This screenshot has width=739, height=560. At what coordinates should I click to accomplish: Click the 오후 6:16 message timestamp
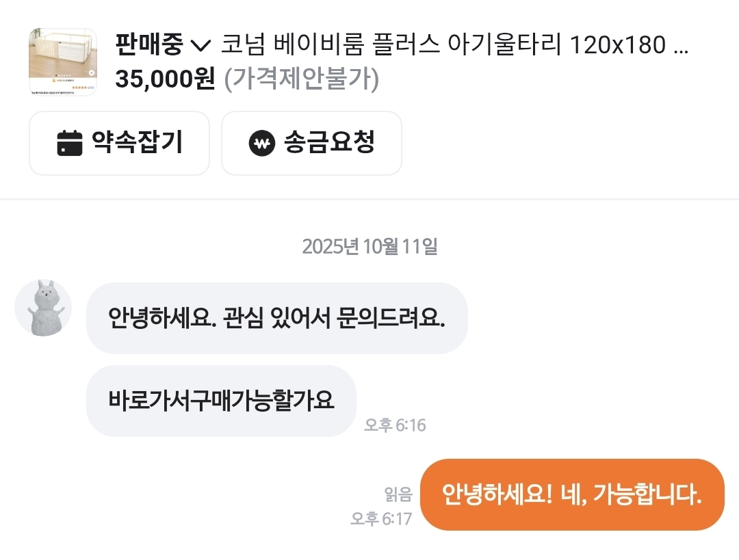point(395,425)
